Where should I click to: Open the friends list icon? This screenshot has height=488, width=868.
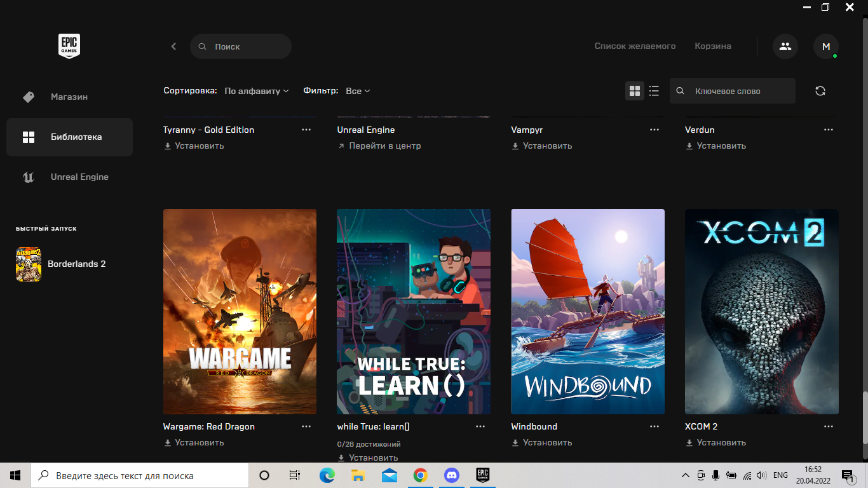785,46
